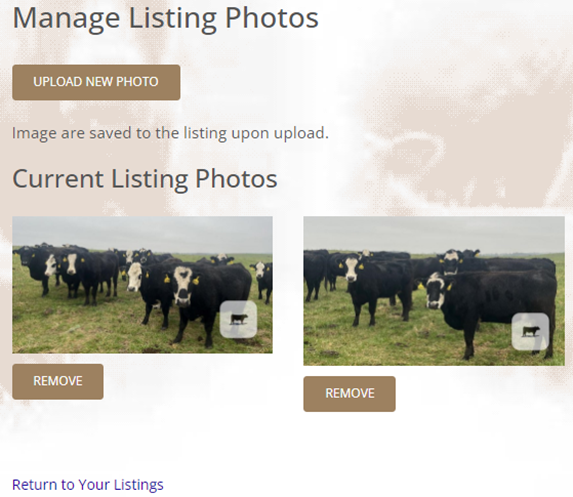The height and width of the screenshot is (497, 573).
Task: Click Remove under the right photo
Action: [349, 394]
